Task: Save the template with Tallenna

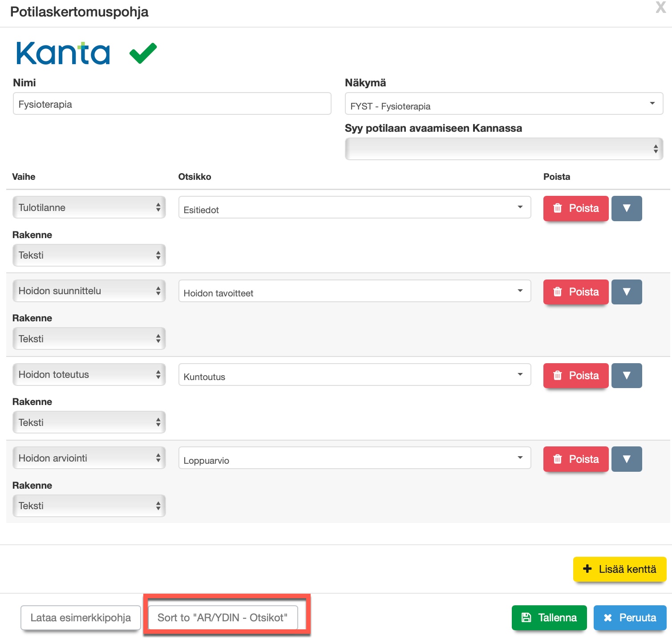Action: [x=549, y=618]
